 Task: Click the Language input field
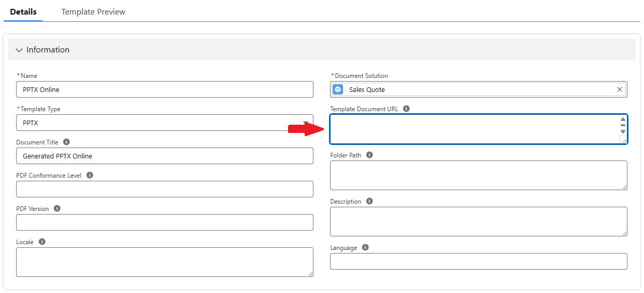tap(478, 261)
